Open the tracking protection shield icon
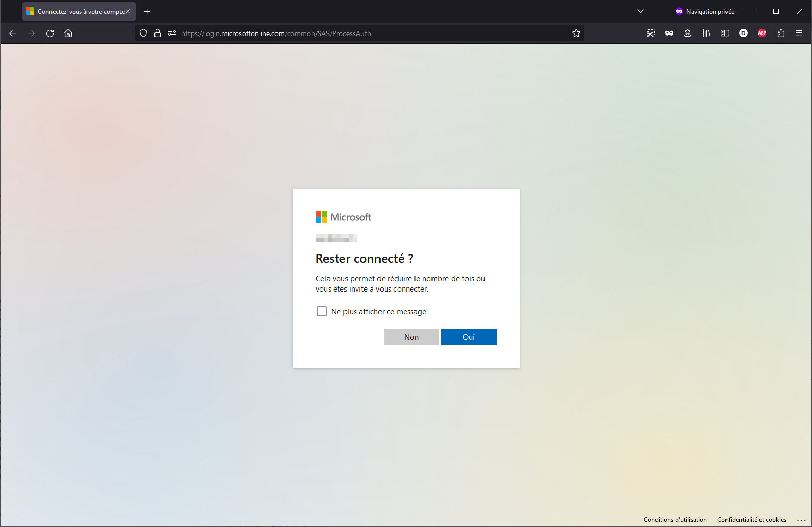This screenshot has height=527, width=812. pos(143,33)
